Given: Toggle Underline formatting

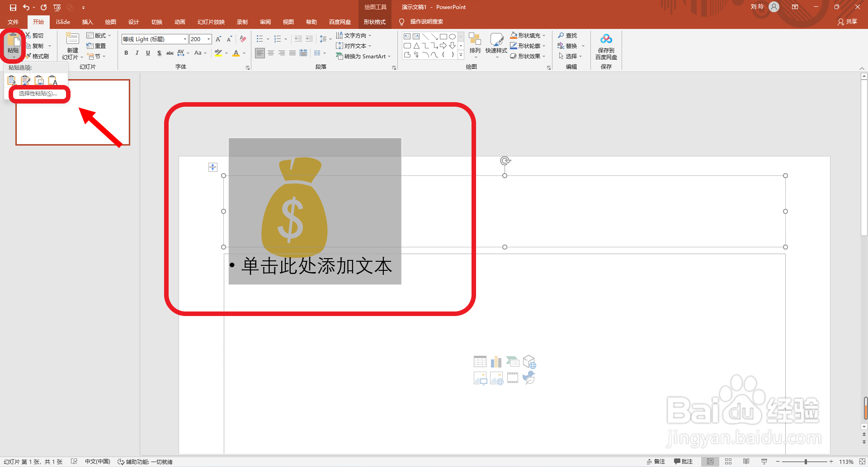Looking at the screenshot, I should (148, 53).
